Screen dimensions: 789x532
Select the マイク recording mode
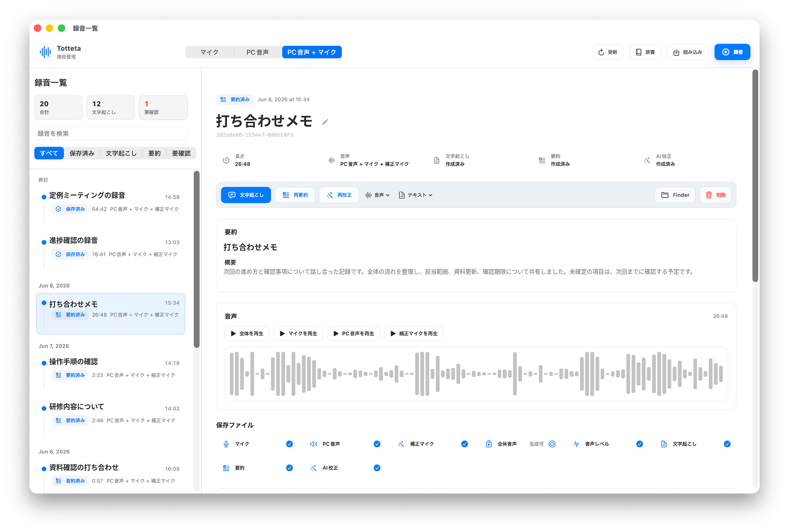click(x=209, y=52)
